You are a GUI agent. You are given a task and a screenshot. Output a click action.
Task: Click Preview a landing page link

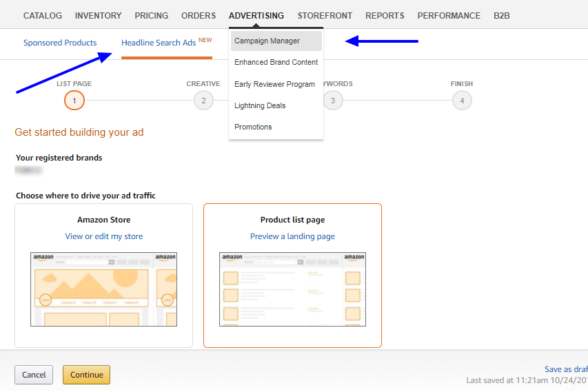pos(292,236)
